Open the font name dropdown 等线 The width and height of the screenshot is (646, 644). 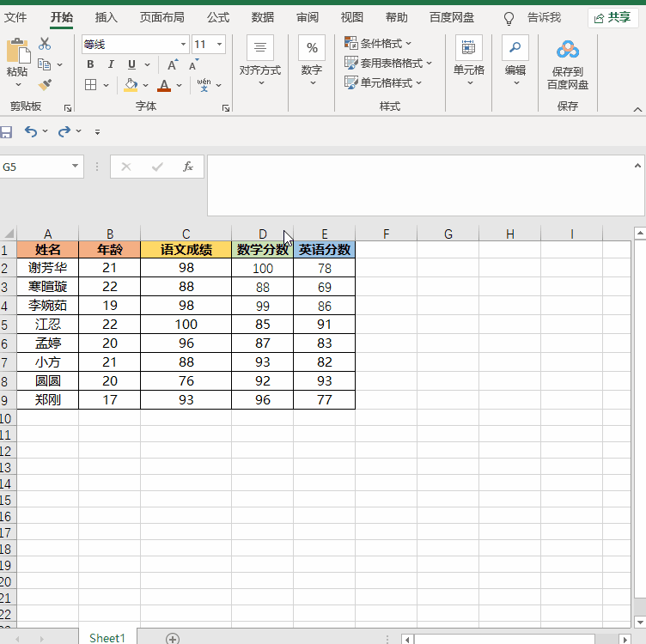183,45
